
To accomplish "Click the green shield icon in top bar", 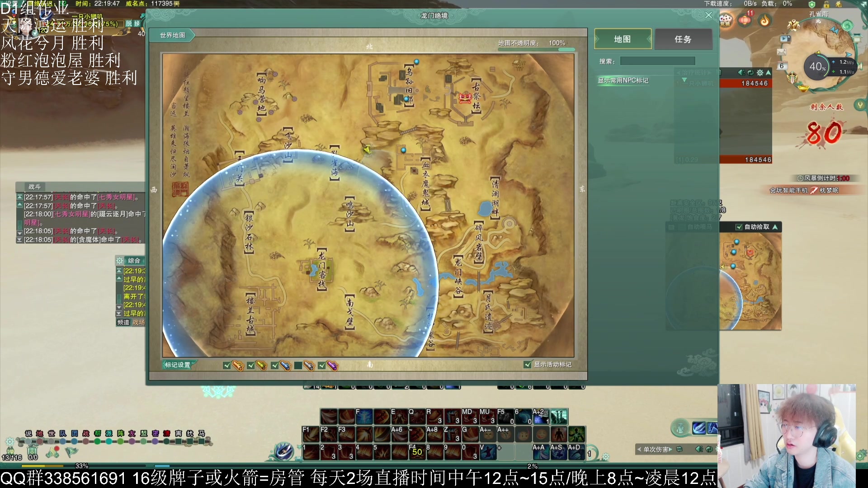I will tap(812, 4).
